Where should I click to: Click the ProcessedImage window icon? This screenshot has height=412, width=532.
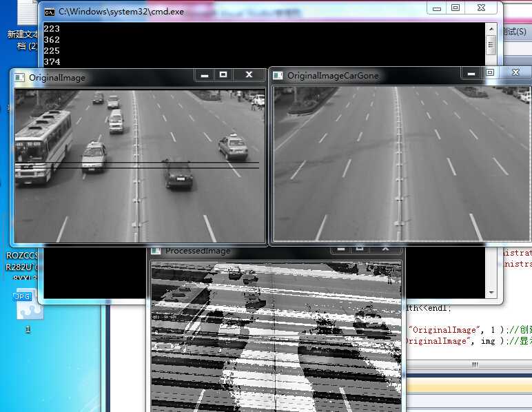point(156,251)
